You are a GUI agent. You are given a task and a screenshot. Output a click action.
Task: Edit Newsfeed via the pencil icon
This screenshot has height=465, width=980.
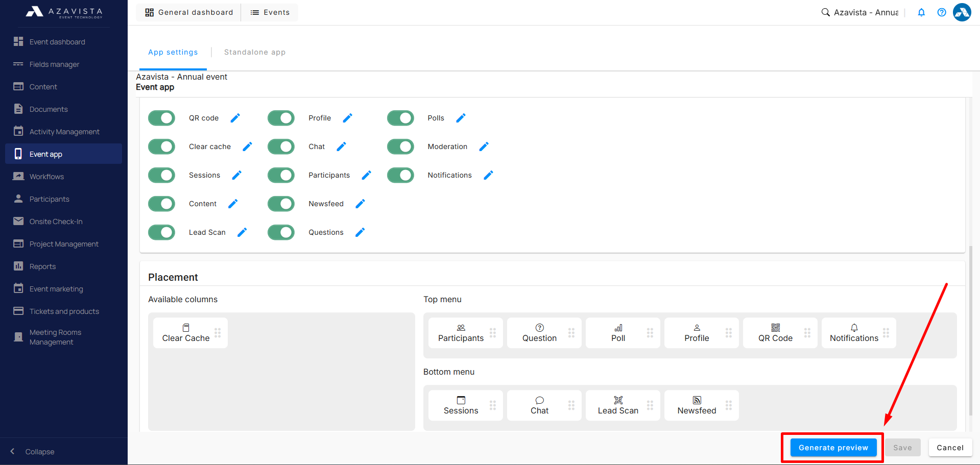360,204
